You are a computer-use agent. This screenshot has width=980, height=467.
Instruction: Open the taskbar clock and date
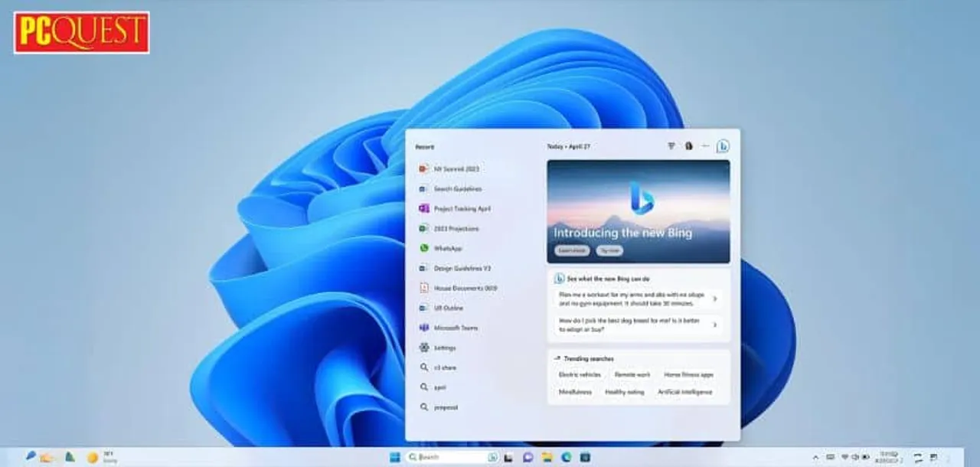[888, 457]
